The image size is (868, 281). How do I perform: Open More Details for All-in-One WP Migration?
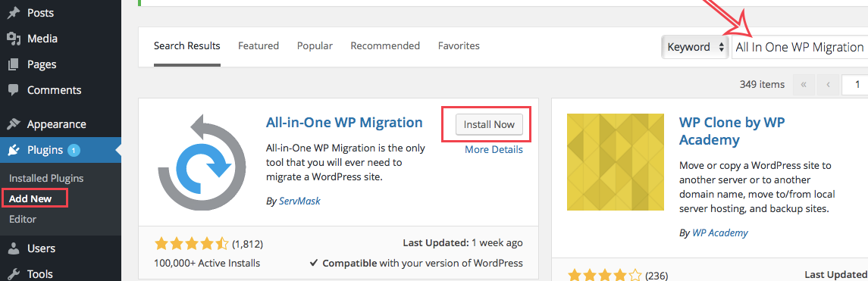pos(494,149)
